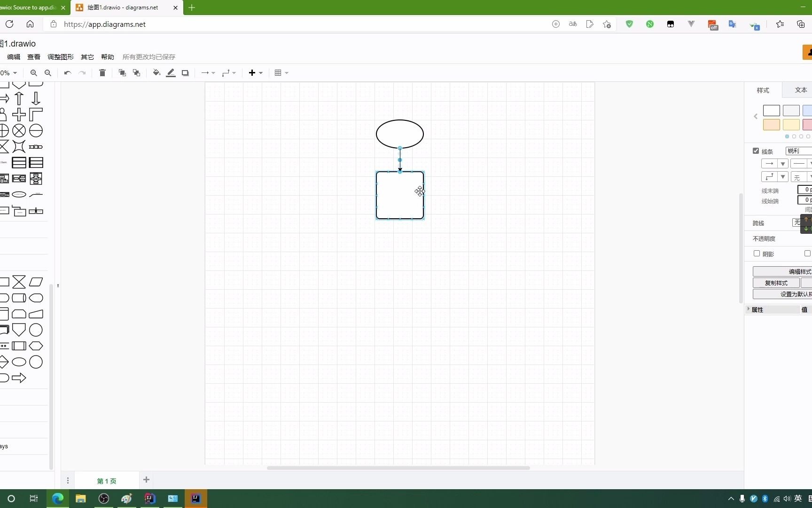Click the redo icon

click(x=82, y=73)
